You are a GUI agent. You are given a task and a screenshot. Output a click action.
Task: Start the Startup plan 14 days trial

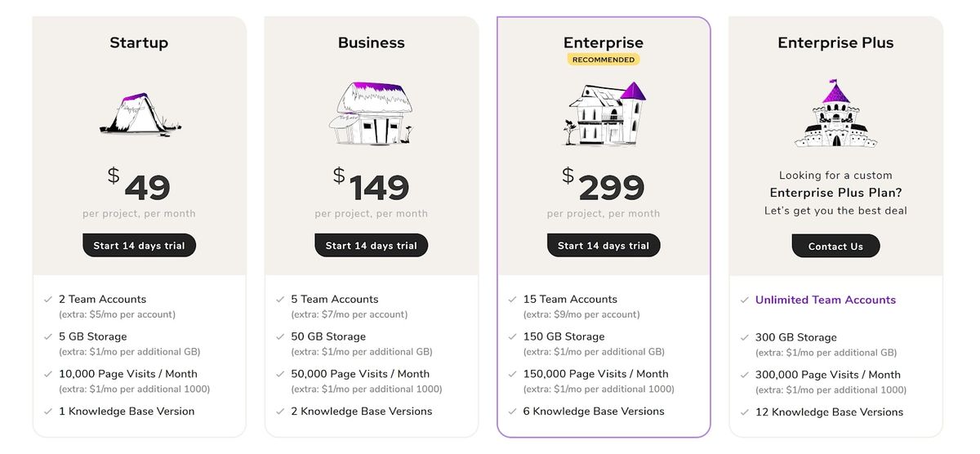pyautogui.click(x=139, y=246)
